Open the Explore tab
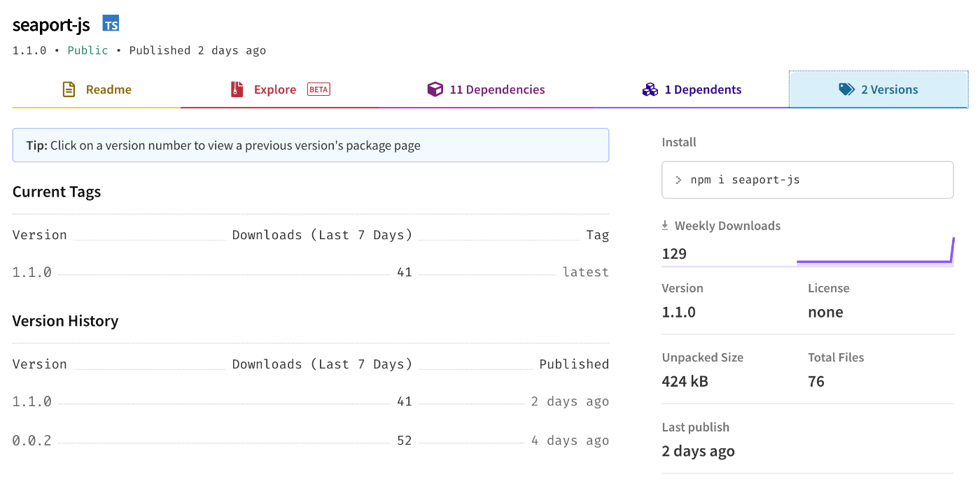The height and width of the screenshot is (486, 980). pyautogui.click(x=279, y=90)
